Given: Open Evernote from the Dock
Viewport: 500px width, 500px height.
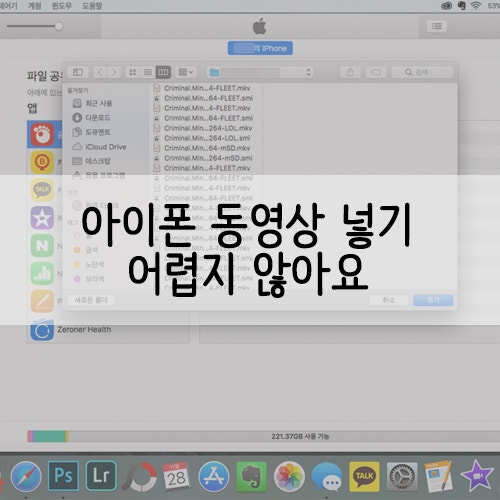Looking at the screenshot, I should pyautogui.click(x=252, y=477).
